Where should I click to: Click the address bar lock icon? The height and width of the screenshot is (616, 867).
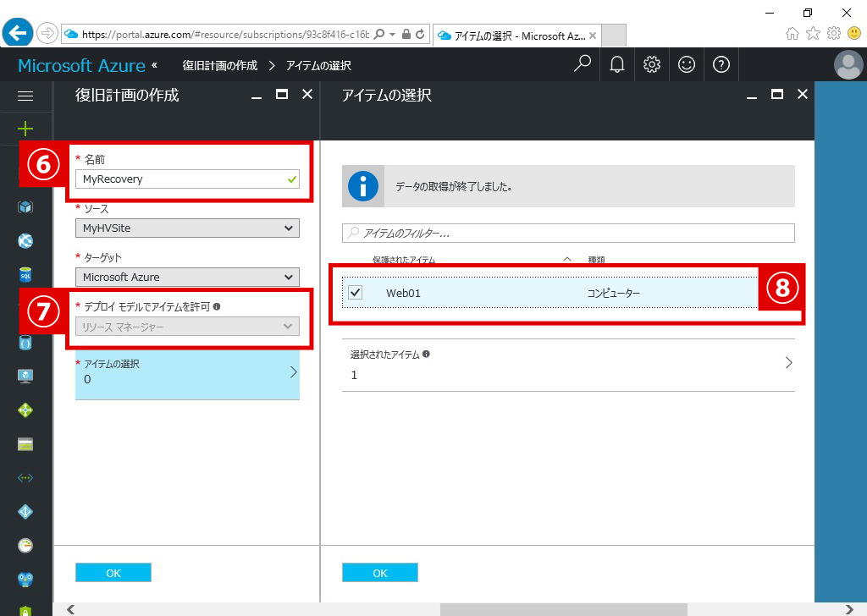pyautogui.click(x=406, y=34)
